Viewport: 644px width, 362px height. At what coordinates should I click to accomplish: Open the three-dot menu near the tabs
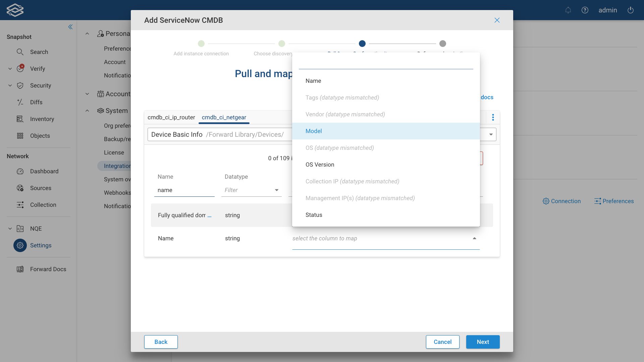click(x=493, y=117)
